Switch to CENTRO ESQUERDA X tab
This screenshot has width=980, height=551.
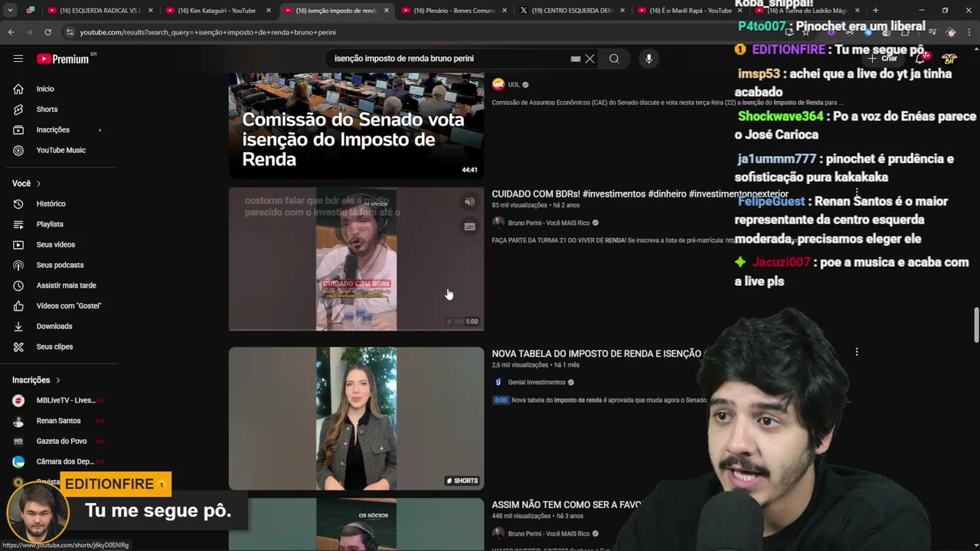pyautogui.click(x=571, y=11)
